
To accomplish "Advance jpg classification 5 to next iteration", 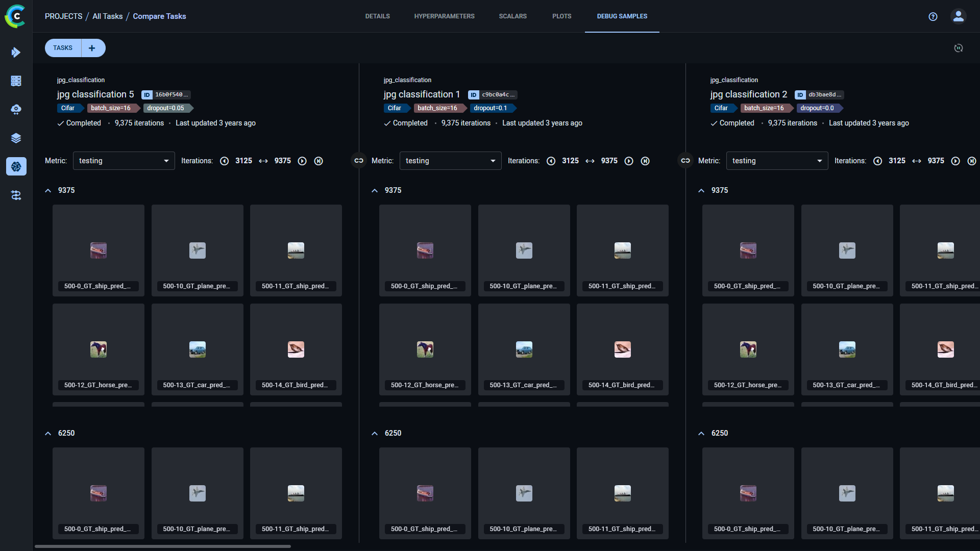I will (x=302, y=161).
